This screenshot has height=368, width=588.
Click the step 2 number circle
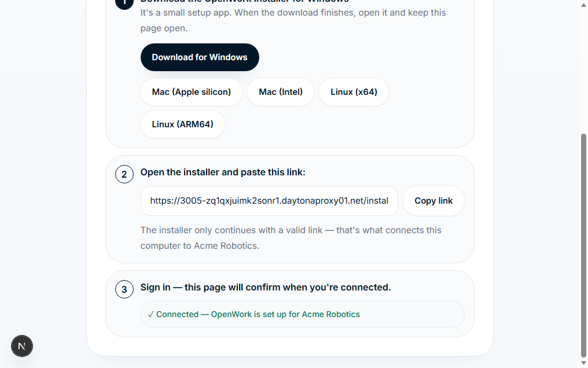tap(124, 174)
